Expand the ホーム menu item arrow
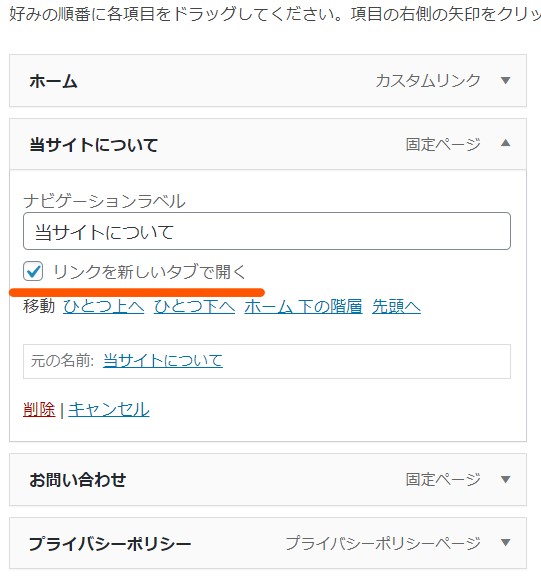 (x=505, y=80)
